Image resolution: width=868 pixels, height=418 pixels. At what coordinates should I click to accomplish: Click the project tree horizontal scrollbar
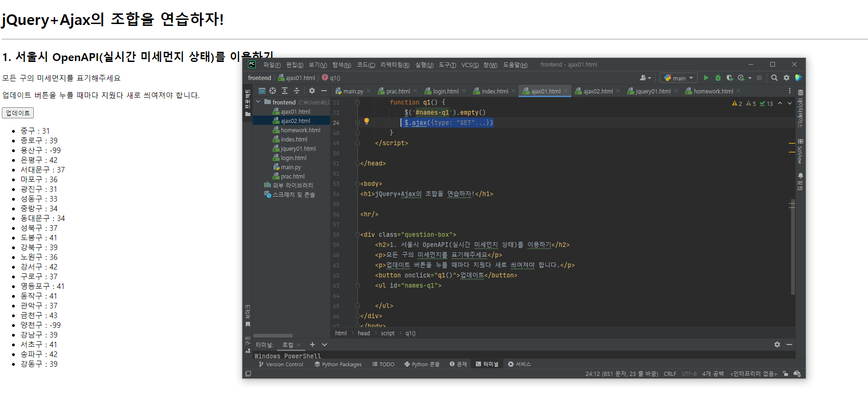[x=273, y=336]
